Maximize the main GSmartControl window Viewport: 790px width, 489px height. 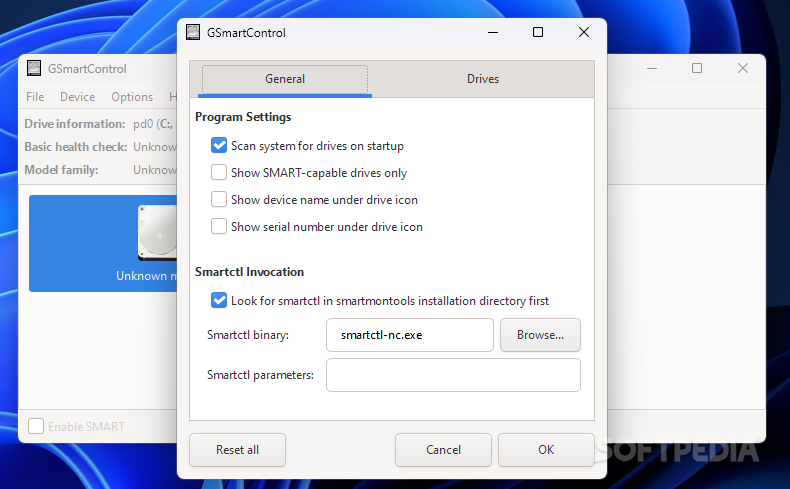click(x=697, y=68)
